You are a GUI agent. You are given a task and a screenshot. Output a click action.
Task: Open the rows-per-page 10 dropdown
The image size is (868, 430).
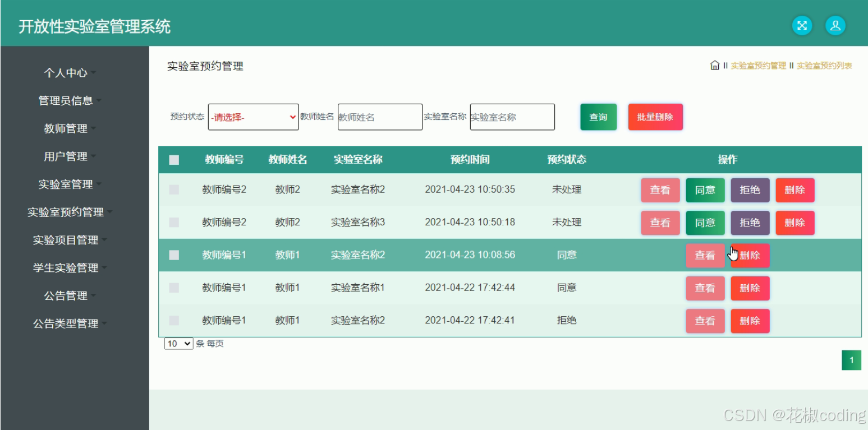point(178,344)
